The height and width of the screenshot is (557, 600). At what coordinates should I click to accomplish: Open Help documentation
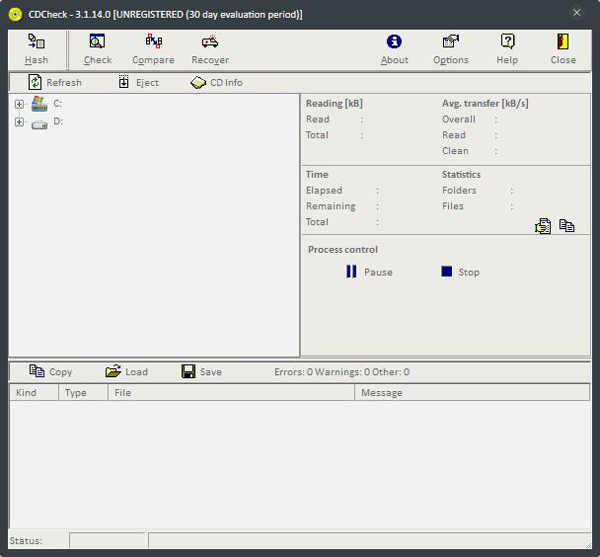(507, 50)
